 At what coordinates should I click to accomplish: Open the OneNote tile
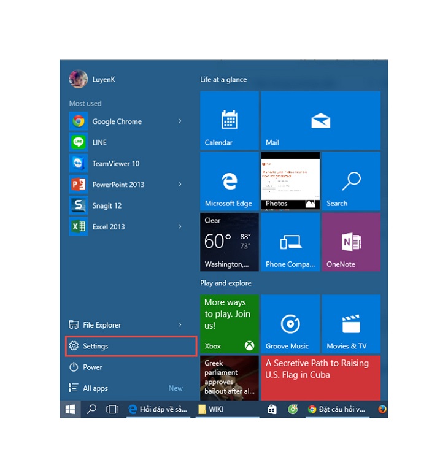pyautogui.click(x=351, y=242)
